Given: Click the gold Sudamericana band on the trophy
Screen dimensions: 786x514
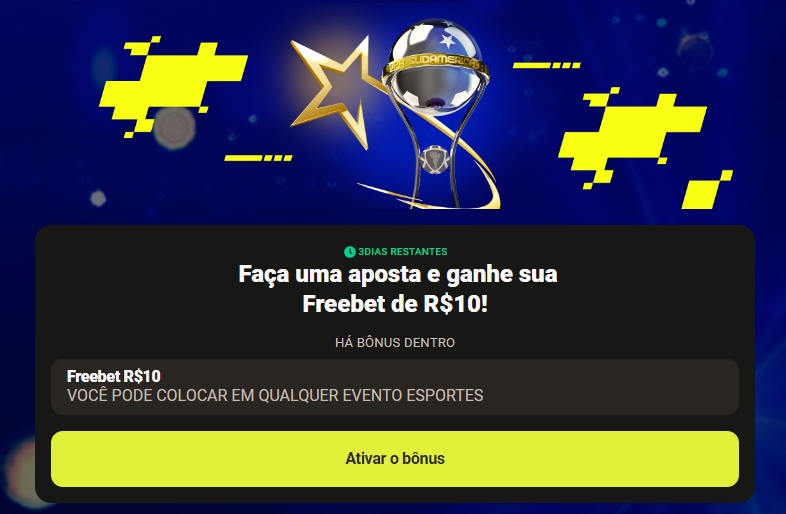Looking at the screenshot, I should (x=435, y=65).
